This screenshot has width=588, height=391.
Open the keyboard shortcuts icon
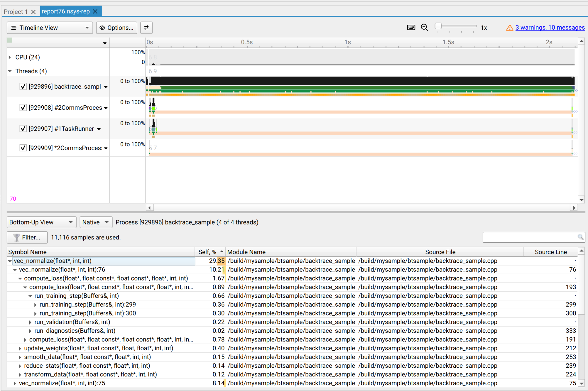411,28
